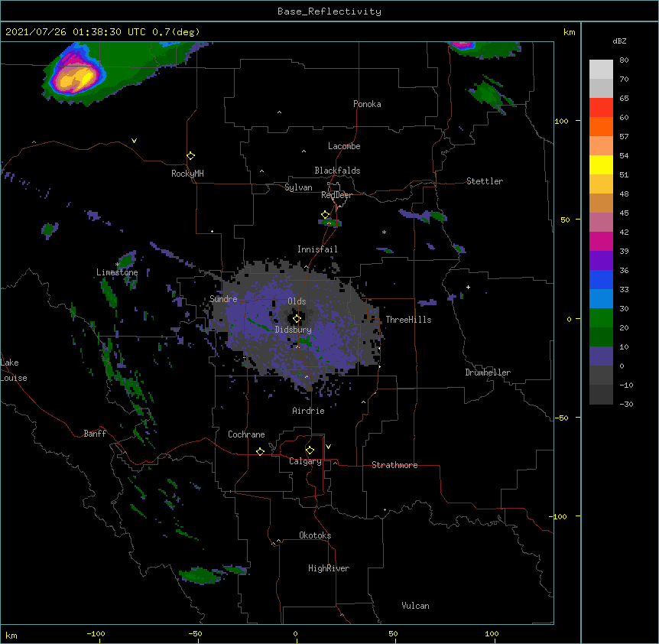Click the Ponoka city label
Viewport: 659px width, 644px height.
[367, 104]
